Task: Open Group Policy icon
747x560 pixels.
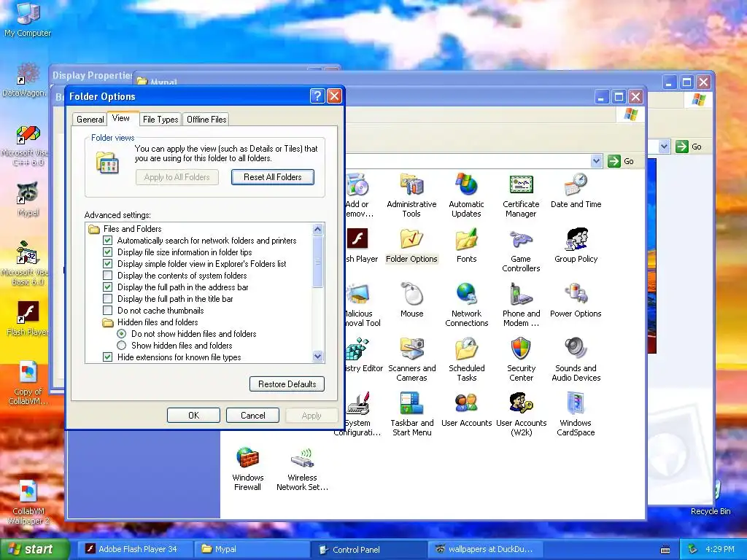Action: 576,246
